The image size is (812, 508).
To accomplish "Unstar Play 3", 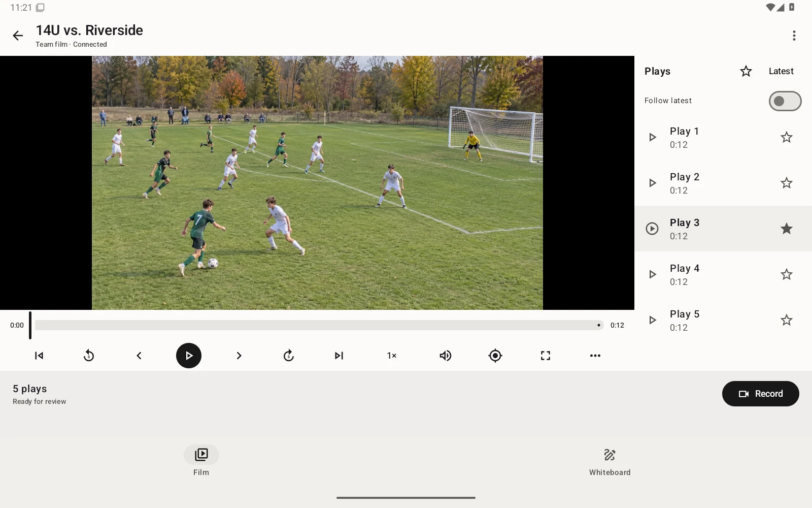I will click(787, 229).
